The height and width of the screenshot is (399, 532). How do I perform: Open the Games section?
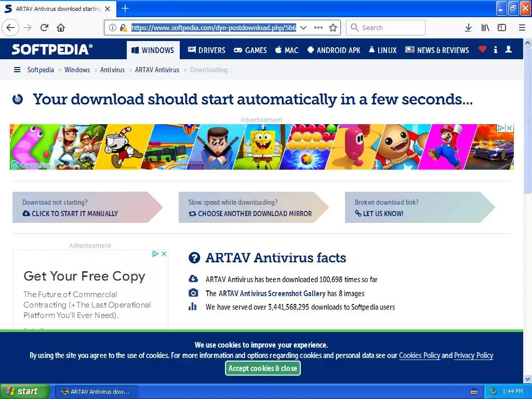[250, 50]
